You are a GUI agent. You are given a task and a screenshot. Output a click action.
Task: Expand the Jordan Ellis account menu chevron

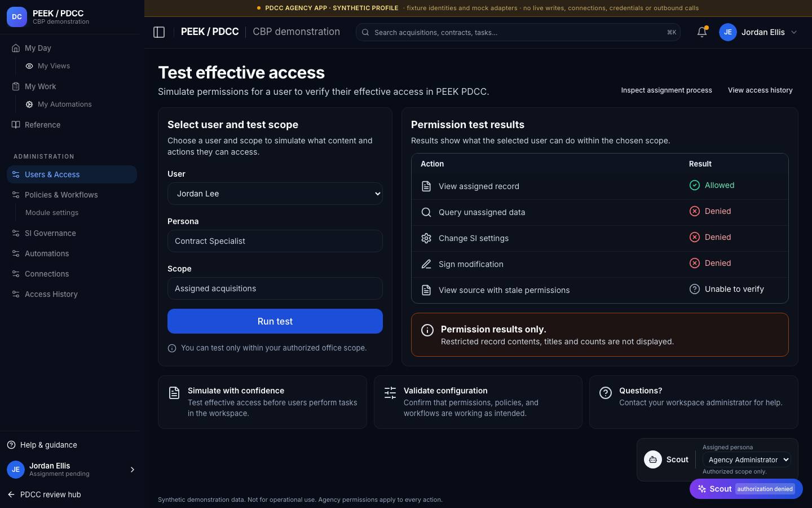794,32
